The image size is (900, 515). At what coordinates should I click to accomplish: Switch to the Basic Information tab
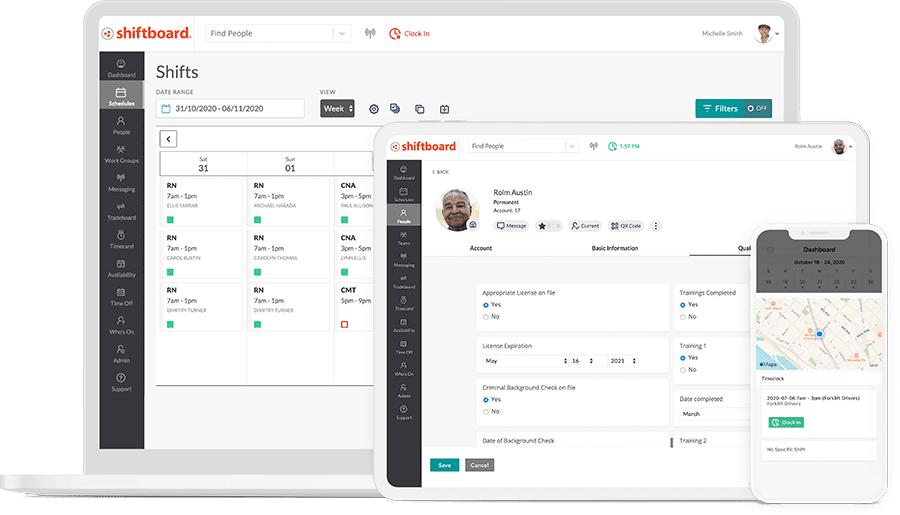pyautogui.click(x=615, y=248)
